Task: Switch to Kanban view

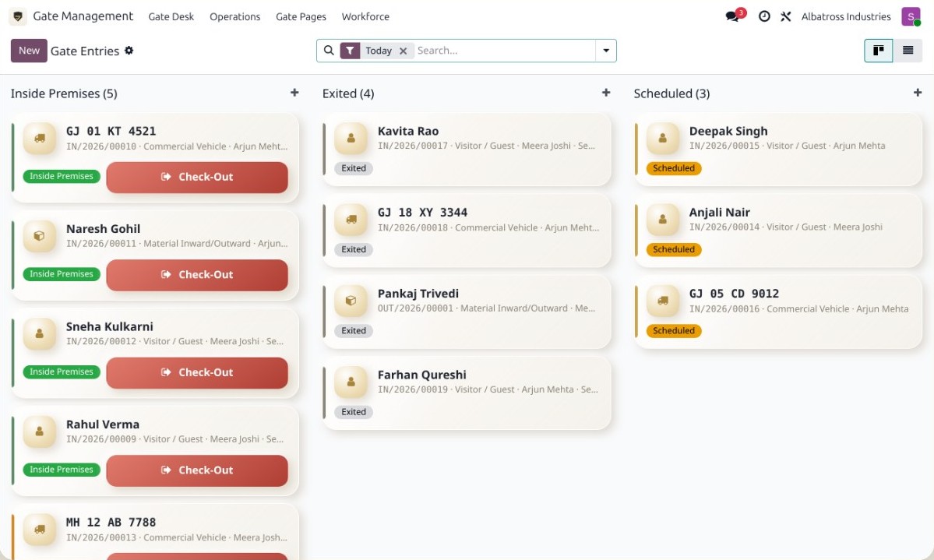Action: pyautogui.click(x=879, y=51)
